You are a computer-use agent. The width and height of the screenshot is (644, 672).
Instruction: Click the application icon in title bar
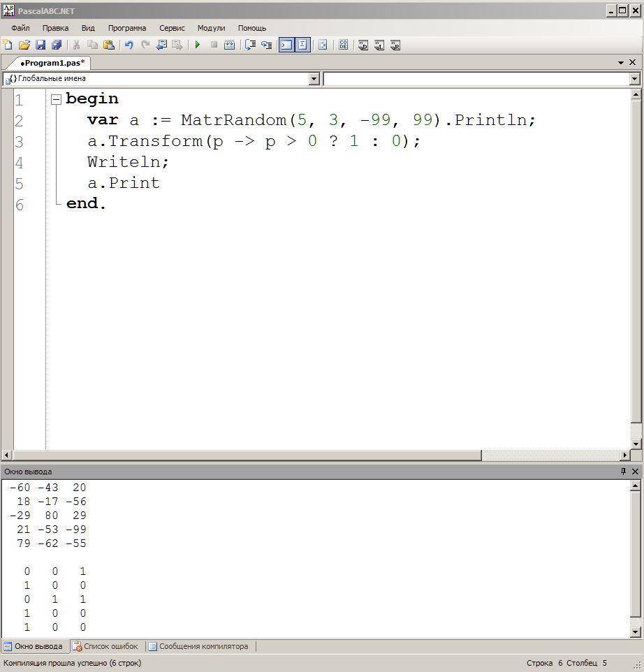pyautogui.click(x=8, y=10)
